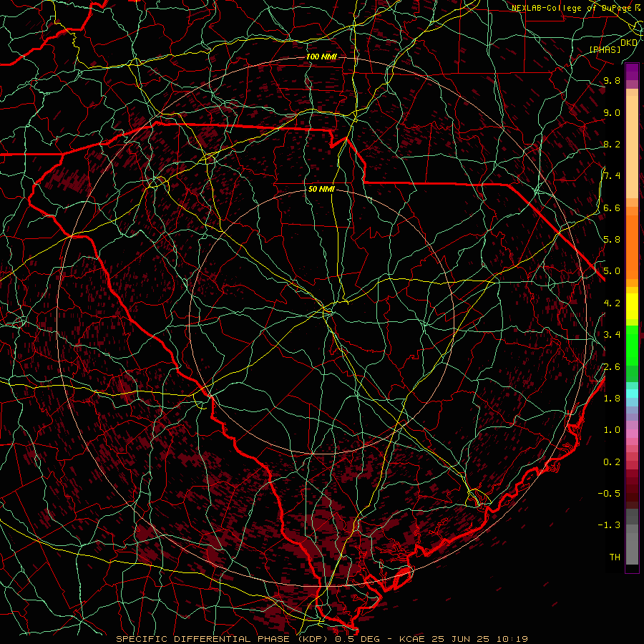Click the 5.0 scale value
The image size is (644, 644).
612,271
